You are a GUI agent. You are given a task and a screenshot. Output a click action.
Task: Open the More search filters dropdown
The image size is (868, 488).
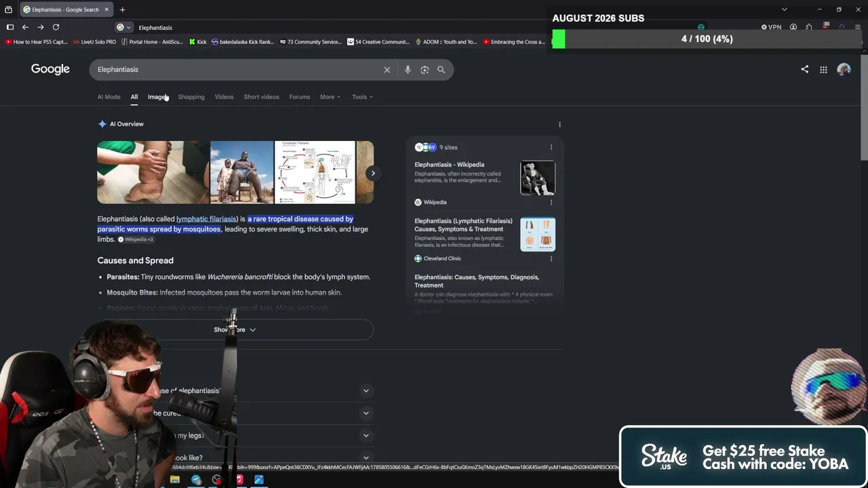(x=330, y=97)
